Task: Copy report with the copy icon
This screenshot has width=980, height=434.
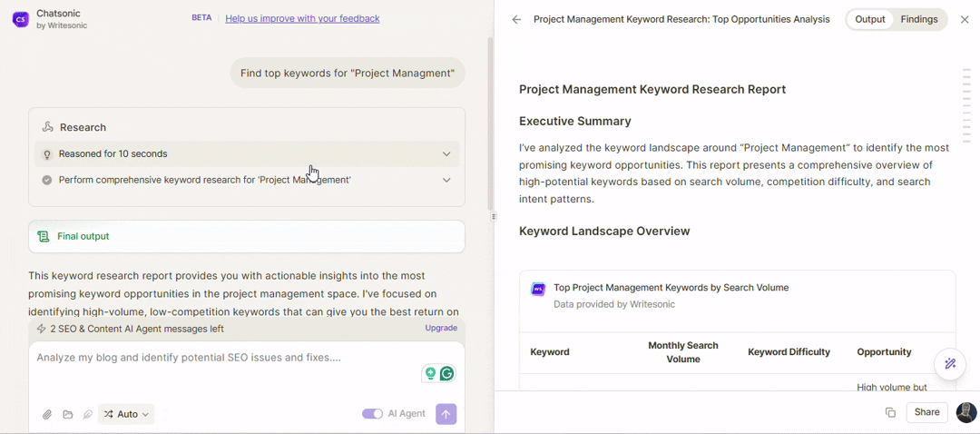Action: (890, 412)
